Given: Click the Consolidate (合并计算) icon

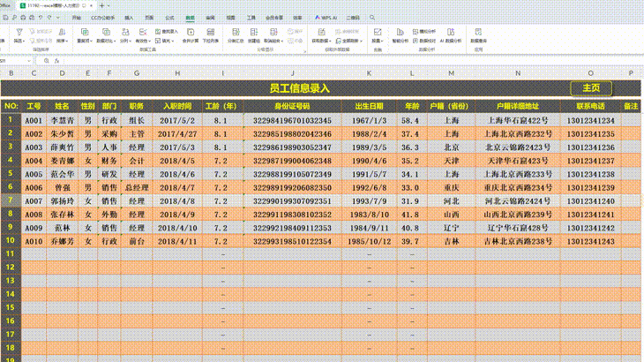Looking at the screenshot, I should point(191,32).
